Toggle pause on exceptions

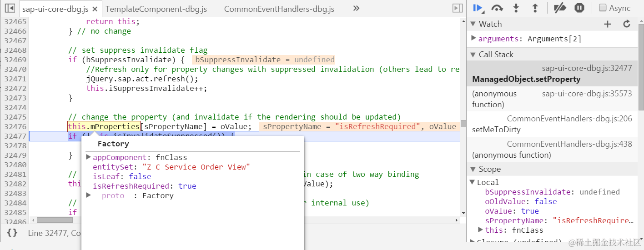pyautogui.click(x=579, y=8)
